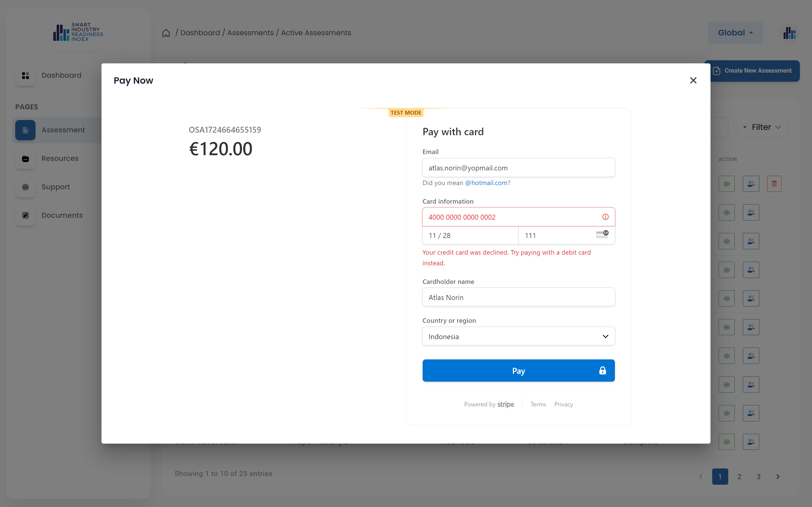Select the Assessment menu item
Viewport: 812px width, 507px height.
[63, 130]
